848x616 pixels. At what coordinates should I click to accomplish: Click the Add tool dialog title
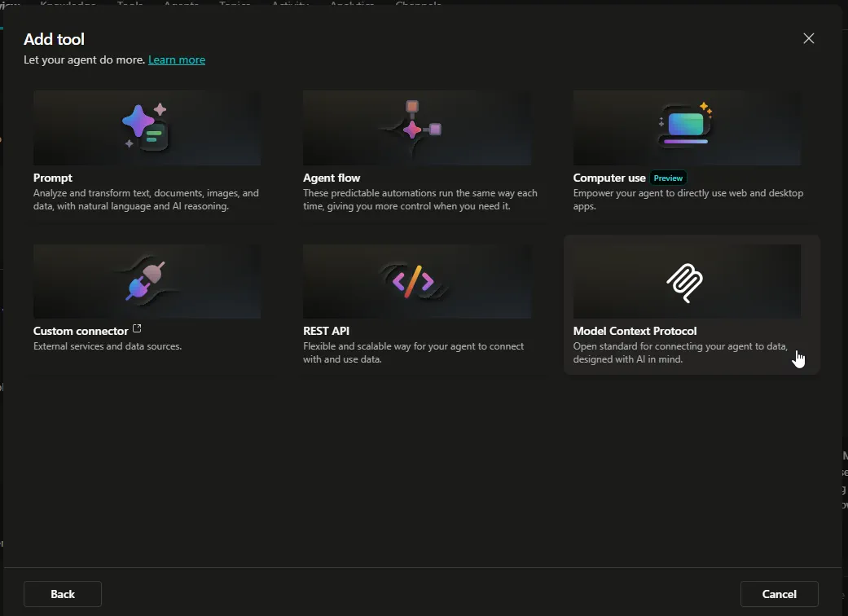[54, 38]
